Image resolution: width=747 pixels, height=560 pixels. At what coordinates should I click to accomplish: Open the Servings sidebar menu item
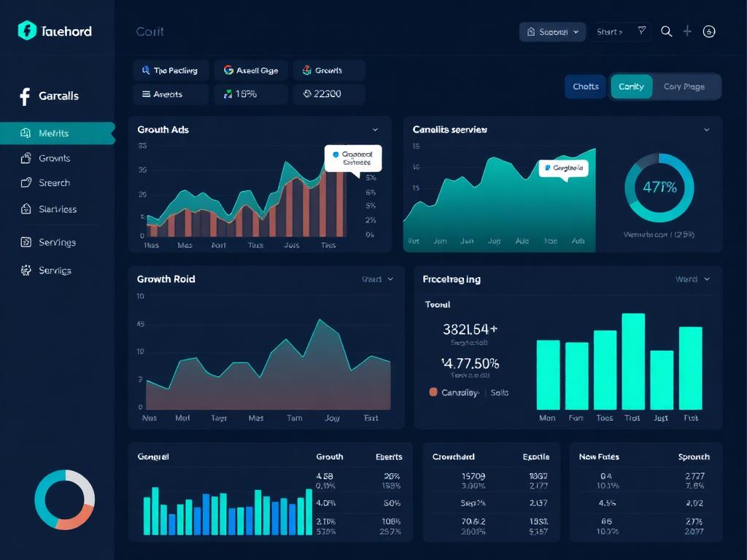coord(57,242)
